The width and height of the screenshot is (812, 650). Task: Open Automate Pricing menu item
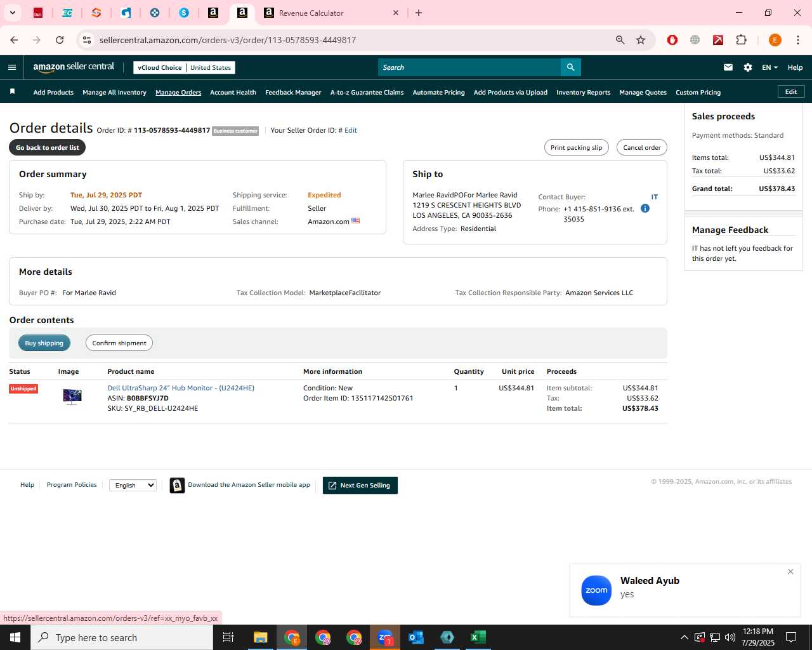(438, 92)
